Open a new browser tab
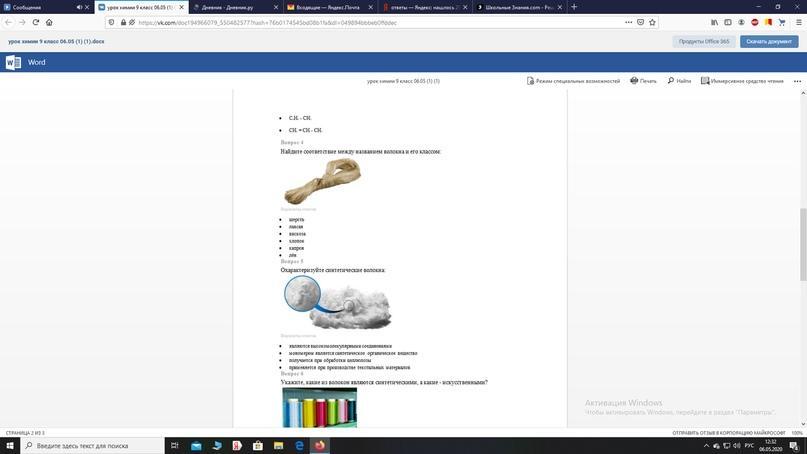The width and height of the screenshot is (807, 454). pos(574,7)
